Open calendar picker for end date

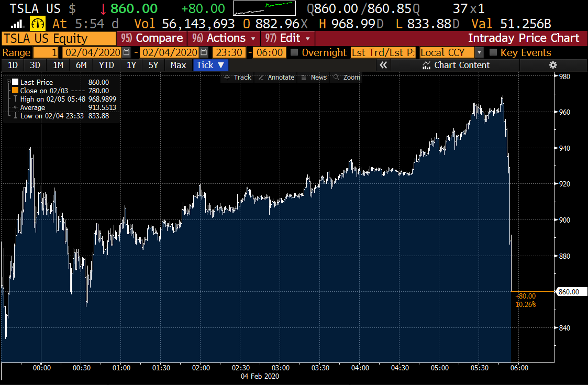coord(204,52)
